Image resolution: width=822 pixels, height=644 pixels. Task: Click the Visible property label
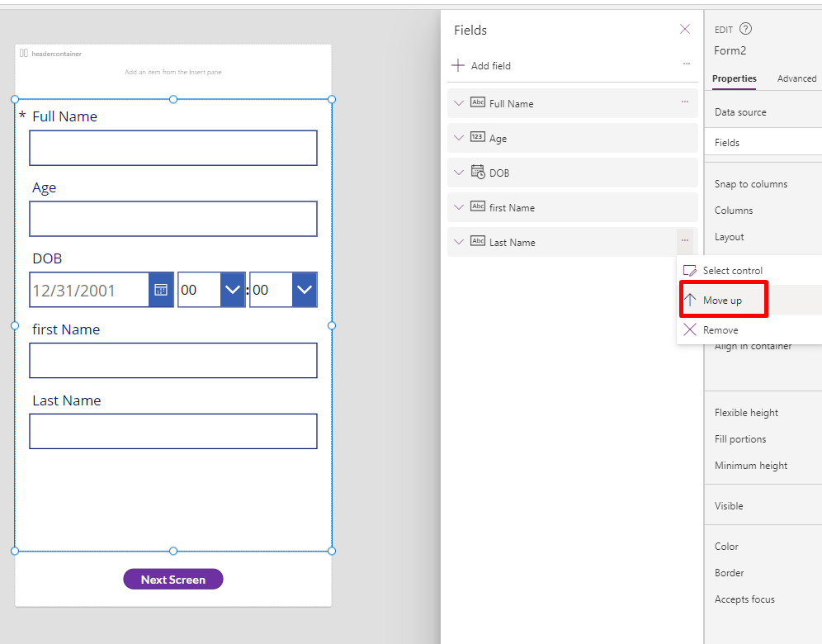point(729,505)
